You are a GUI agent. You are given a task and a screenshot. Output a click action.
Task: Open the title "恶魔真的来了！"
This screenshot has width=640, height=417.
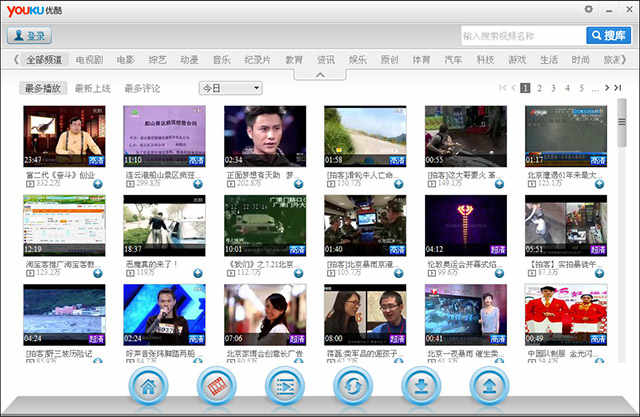(152, 264)
